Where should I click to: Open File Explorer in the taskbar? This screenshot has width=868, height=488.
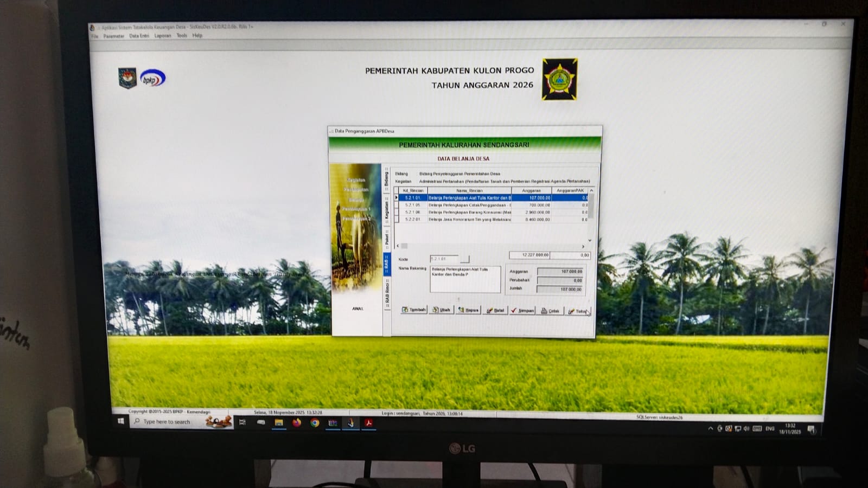pos(279,423)
